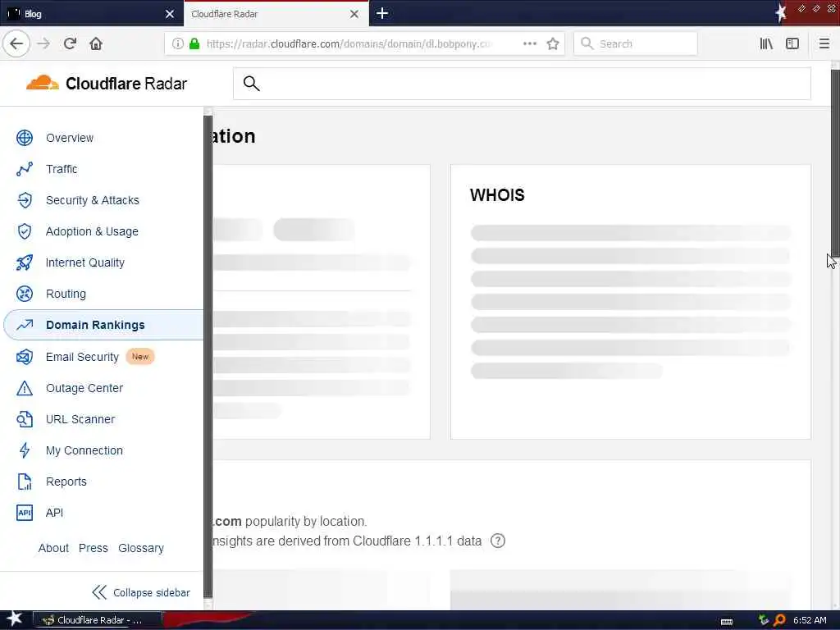840x630 pixels.
Task: Click the site information icon in address bar
Action: point(177,43)
